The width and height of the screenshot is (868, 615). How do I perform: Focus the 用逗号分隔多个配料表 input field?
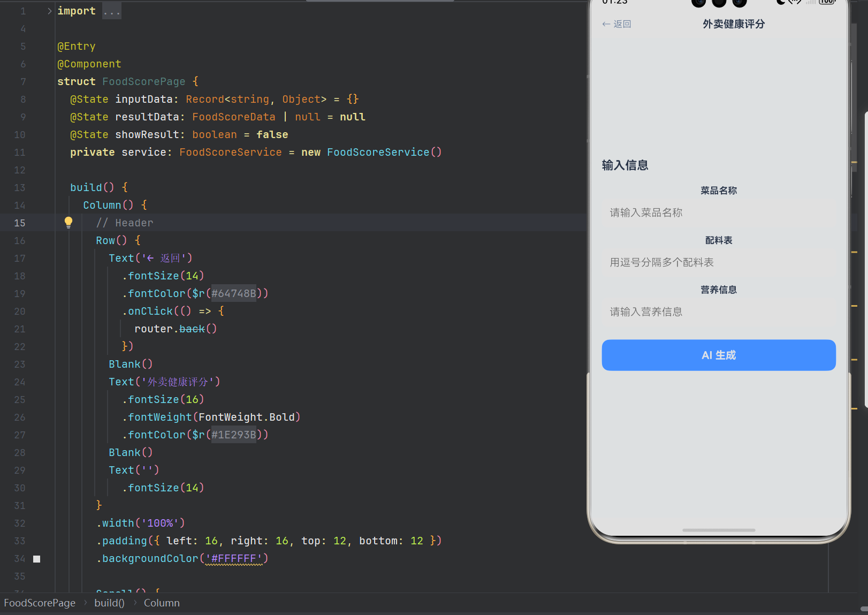click(x=719, y=262)
